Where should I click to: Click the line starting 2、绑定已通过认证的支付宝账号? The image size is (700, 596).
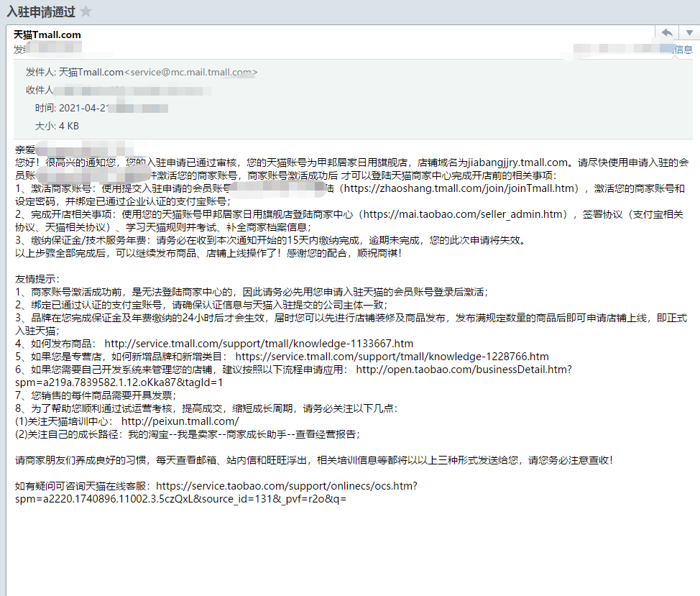[201, 305]
